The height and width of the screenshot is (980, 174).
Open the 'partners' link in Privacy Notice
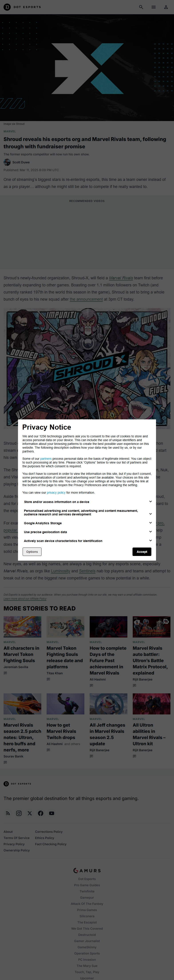pyautogui.click(x=46, y=459)
